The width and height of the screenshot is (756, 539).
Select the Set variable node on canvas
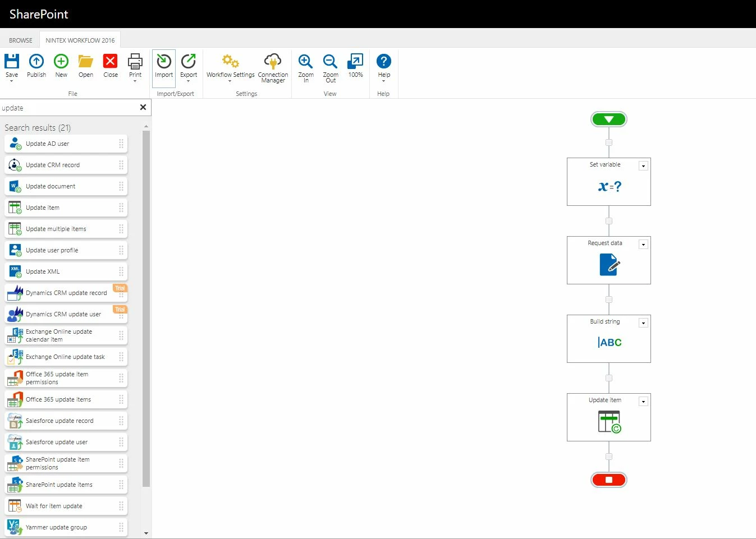pyautogui.click(x=609, y=182)
